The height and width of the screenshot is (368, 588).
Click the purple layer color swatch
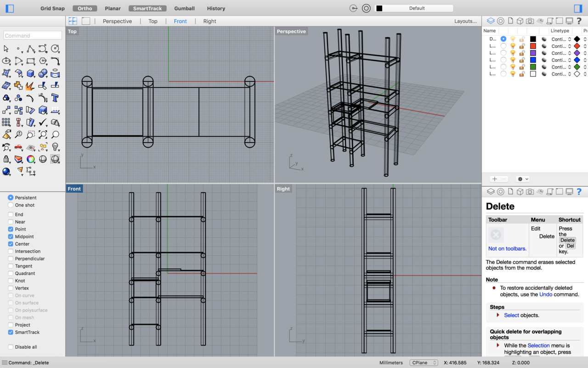[533, 53]
